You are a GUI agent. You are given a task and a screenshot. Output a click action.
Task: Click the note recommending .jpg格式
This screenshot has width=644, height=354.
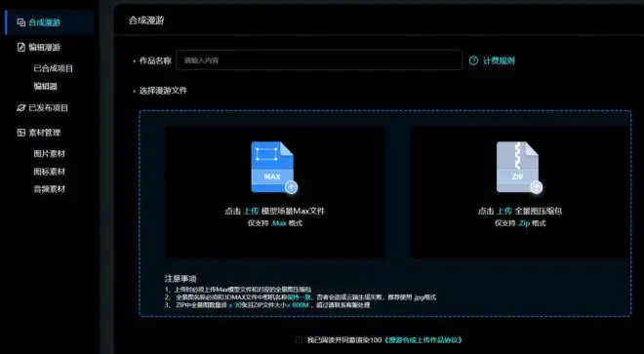click(x=301, y=297)
